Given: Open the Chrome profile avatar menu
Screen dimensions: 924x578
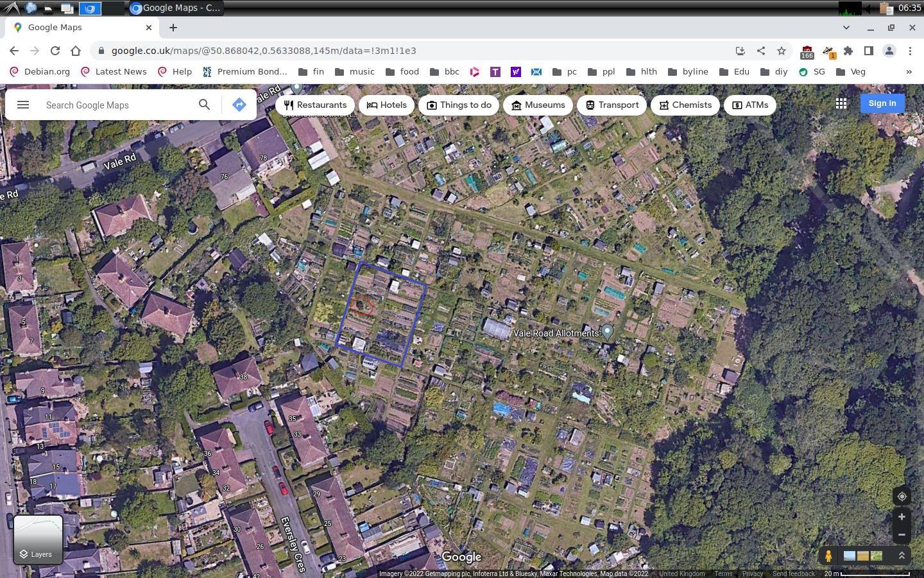Looking at the screenshot, I should [x=889, y=51].
